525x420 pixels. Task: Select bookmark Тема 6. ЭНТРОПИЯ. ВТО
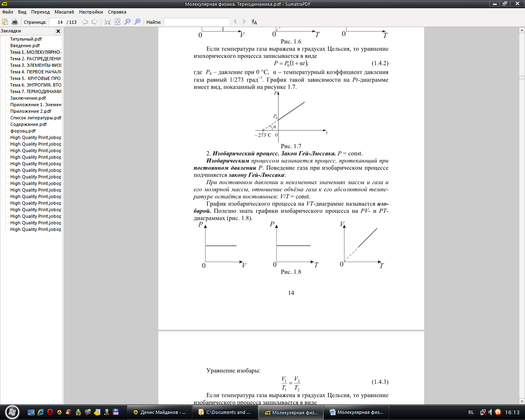point(36,85)
